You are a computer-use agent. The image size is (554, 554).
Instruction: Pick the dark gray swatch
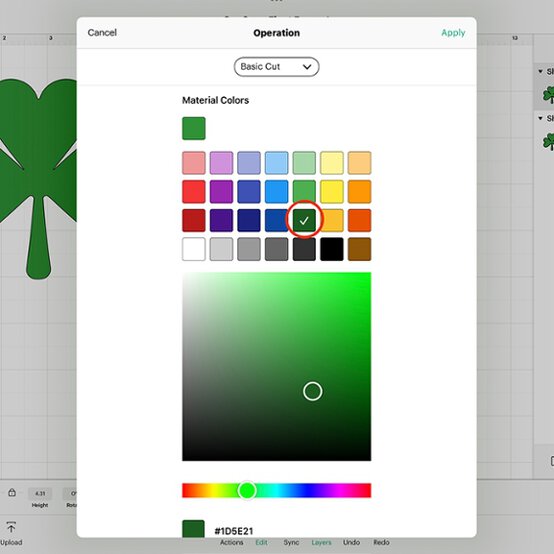coord(276,249)
